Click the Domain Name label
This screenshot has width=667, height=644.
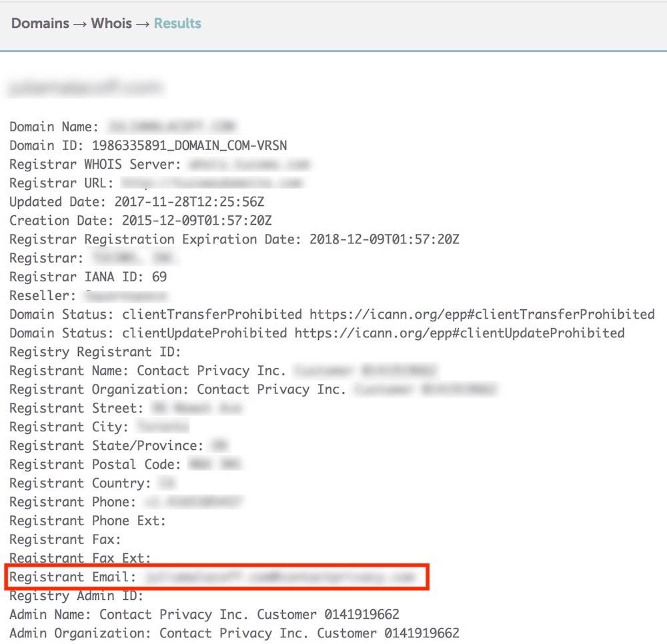pyautogui.click(x=54, y=127)
